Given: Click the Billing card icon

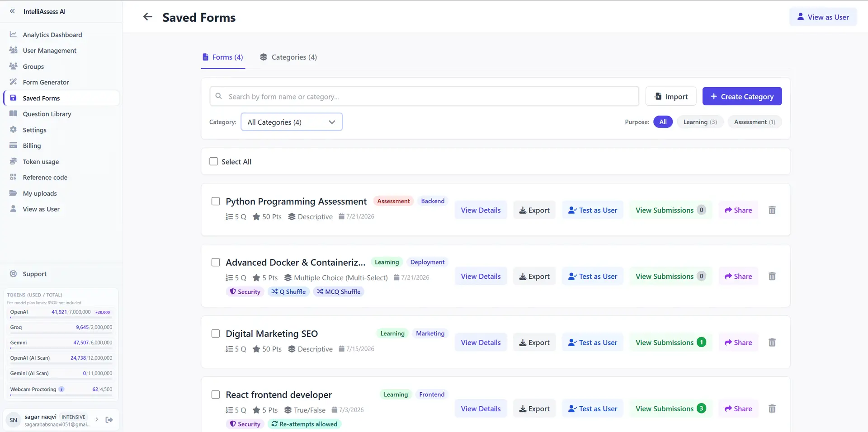Looking at the screenshot, I should (x=14, y=146).
